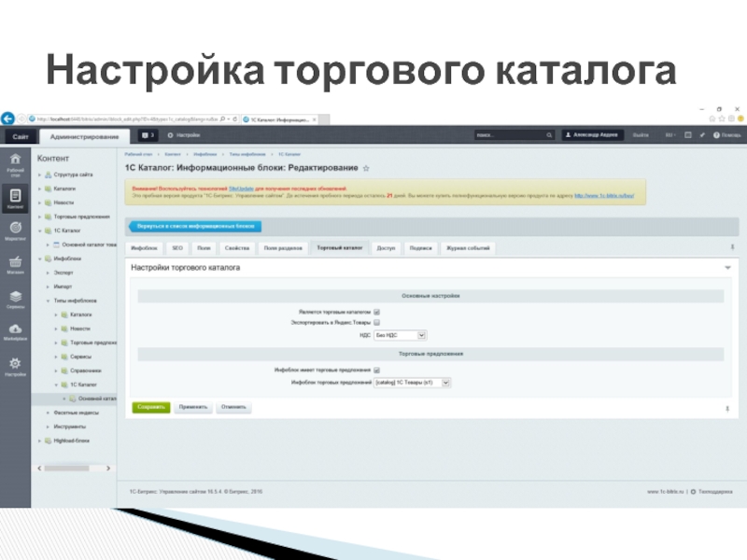Image resolution: width=747 pixels, height=560 pixels.
Task: Click the Экспорт tree item
Action: click(x=63, y=273)
